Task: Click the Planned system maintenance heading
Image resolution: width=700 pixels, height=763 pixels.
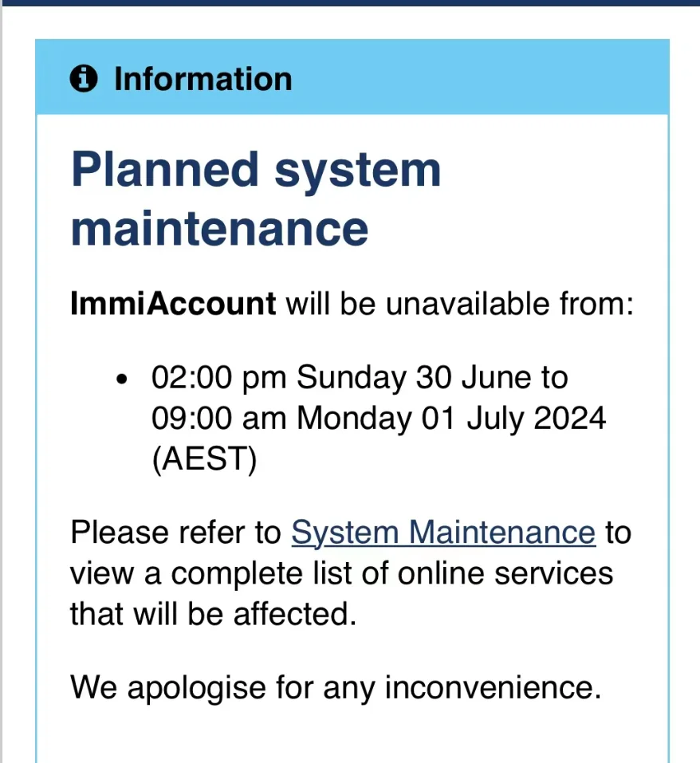Action: 256,198
